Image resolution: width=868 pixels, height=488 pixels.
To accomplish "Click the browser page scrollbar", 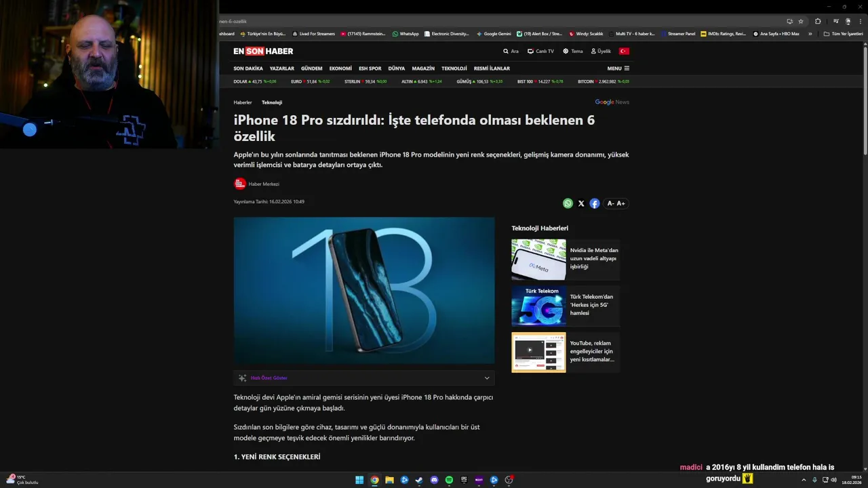I will pos(865,102).
